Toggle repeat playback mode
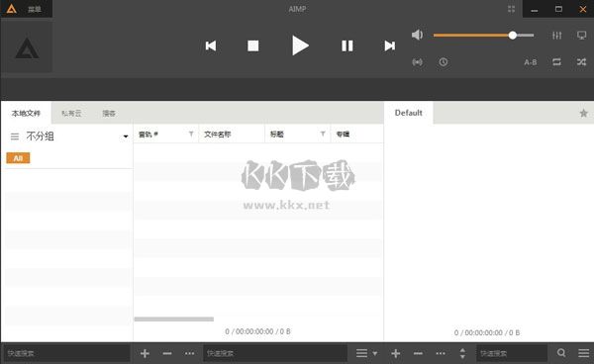The height and width of the screenshot is (364, 594). pyautogui.click(x=556, y=61)
